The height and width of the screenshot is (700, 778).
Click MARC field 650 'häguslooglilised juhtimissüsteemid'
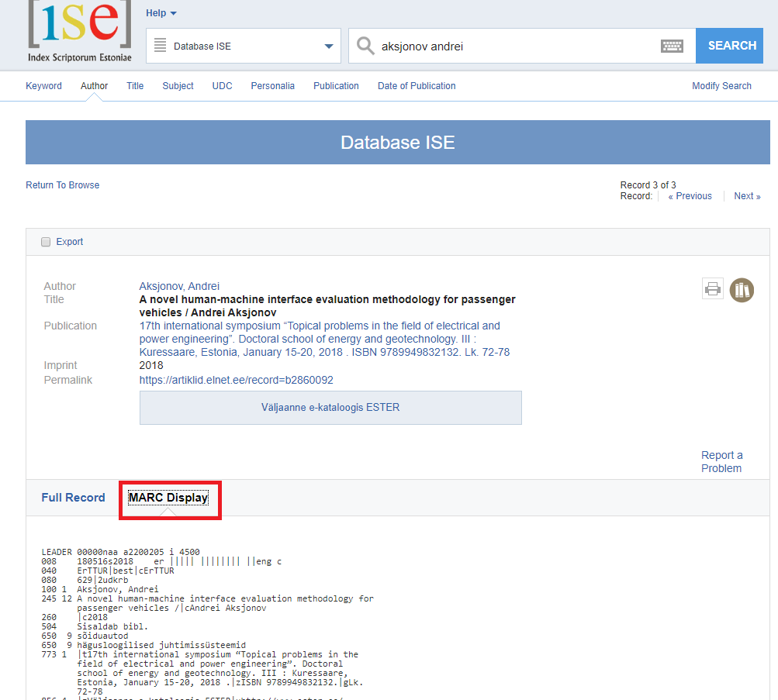(x=162, y=646)
